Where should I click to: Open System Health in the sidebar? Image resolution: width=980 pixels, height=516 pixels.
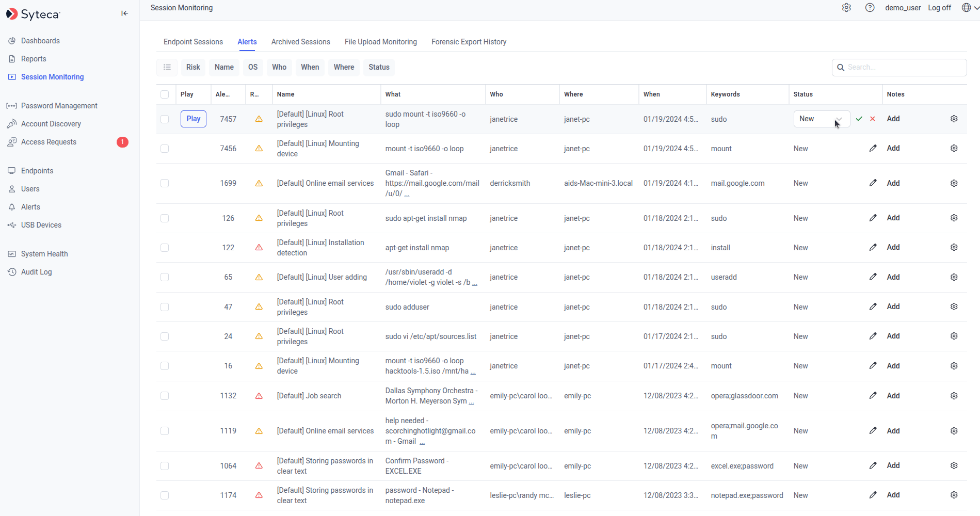click(x=44, y=254)
